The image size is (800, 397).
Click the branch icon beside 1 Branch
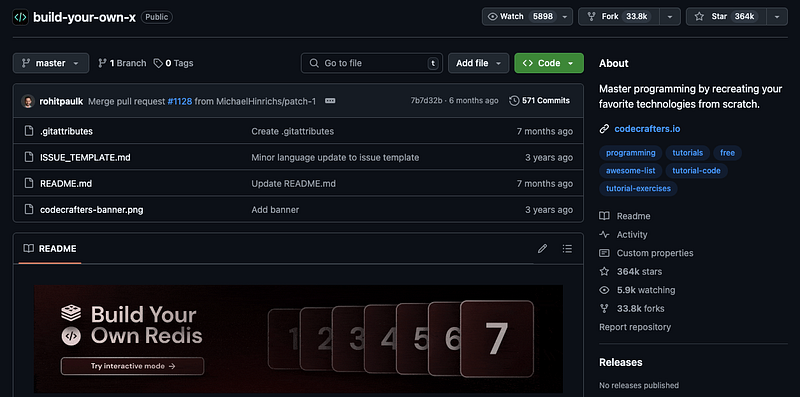click(x=103, y=63)
